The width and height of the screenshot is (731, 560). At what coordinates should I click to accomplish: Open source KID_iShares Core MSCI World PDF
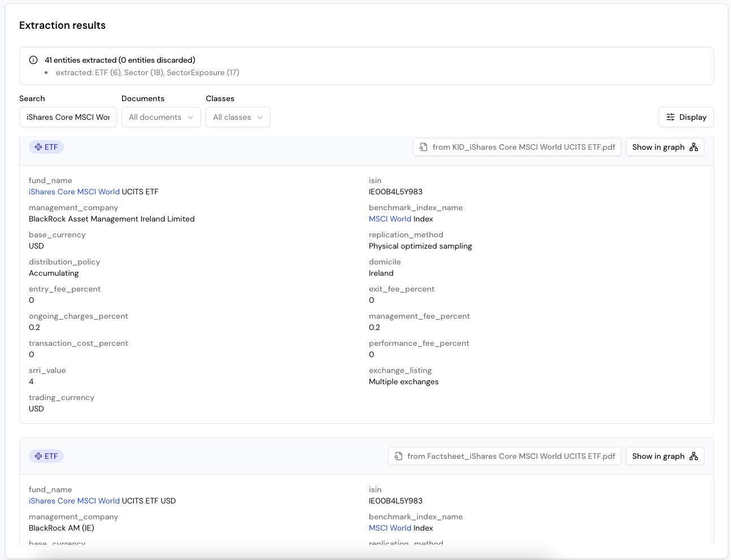click(x=517, y=147)
